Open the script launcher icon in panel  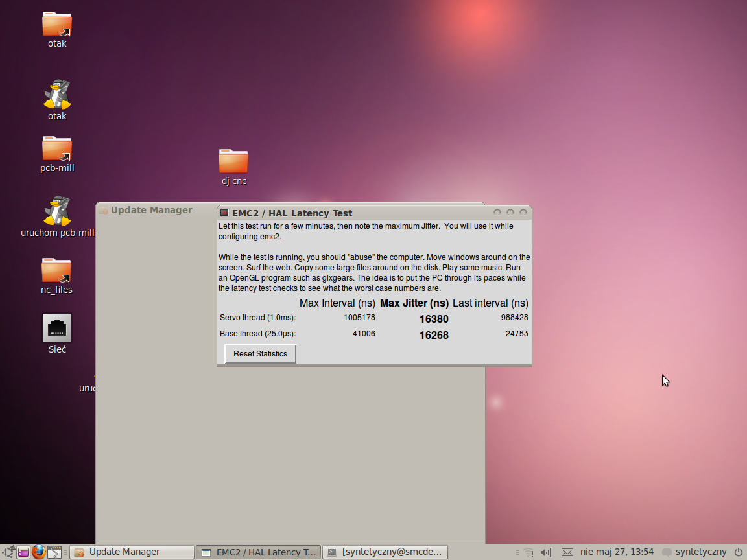click(54, 552)
